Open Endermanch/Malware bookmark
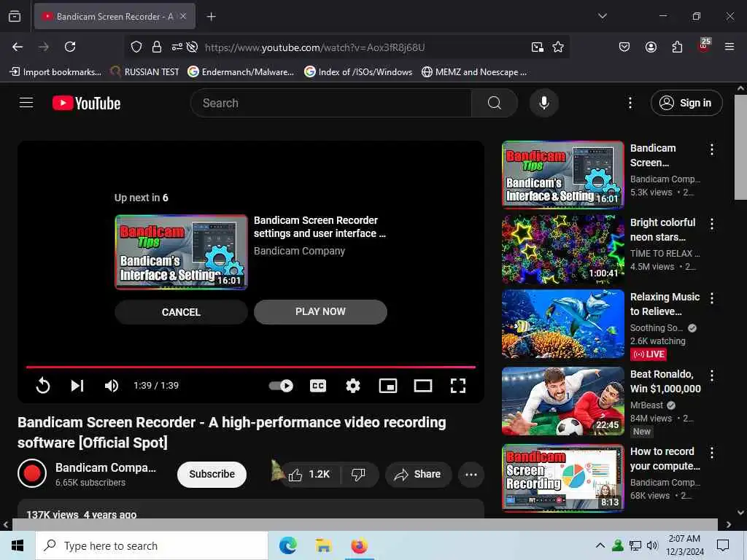This screenshot has height=560, width=747. pyautogui.click(x=241, y=72)
